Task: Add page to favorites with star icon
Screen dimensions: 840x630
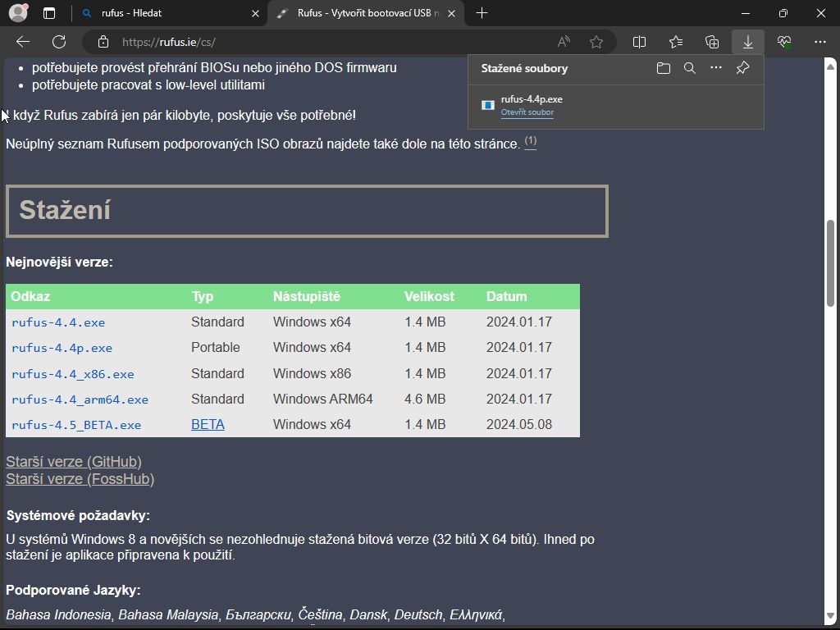Action: [x=596, y=42]
